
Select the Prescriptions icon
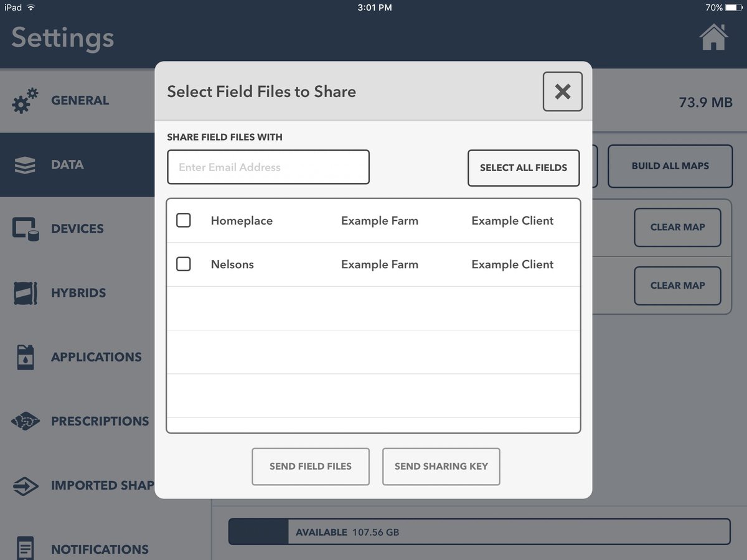(x=25, y=421)
